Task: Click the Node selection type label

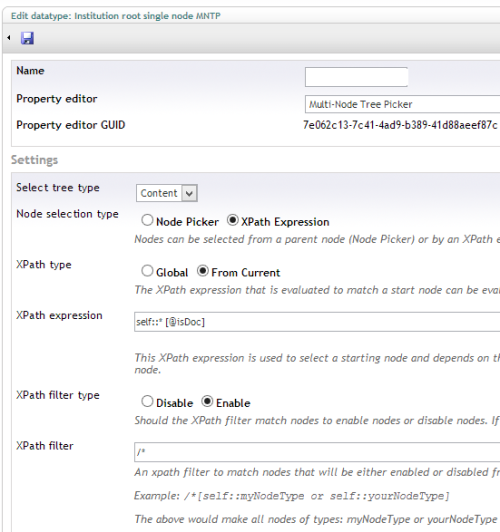Action: pyautogui.click(x=68, y=214)
